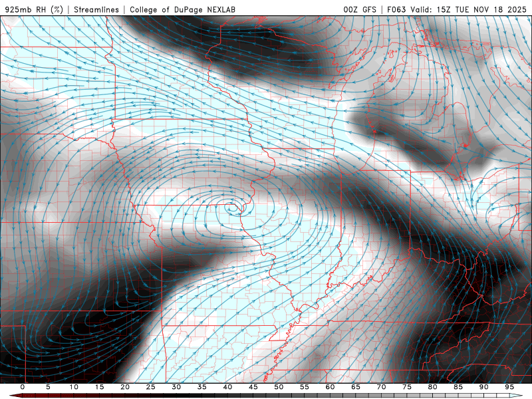Click the color bar label '95'
Viewport: 532px width, 399px height.
(509, 387)
